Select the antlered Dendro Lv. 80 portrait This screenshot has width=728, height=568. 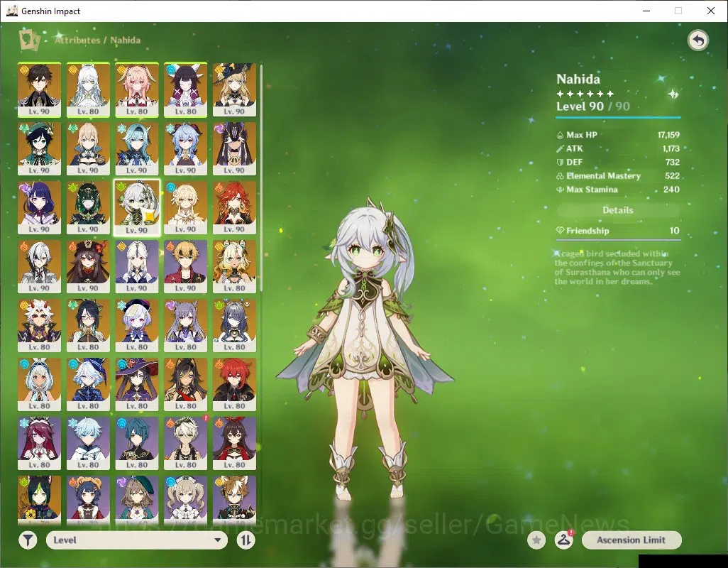(234, 326)
